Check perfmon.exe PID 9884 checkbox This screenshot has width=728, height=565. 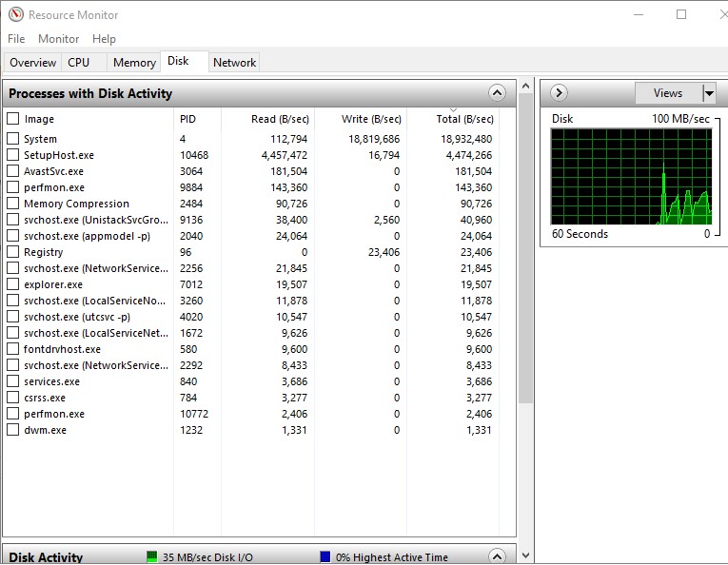click(13, 187)
